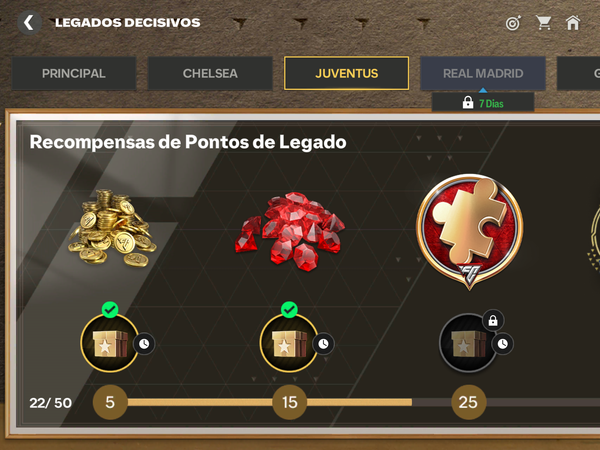Image resolution: width=600 pixels, height=450 pixels.
Task: Open the claimed reward box at 15 points
Action: pos(289,343)
